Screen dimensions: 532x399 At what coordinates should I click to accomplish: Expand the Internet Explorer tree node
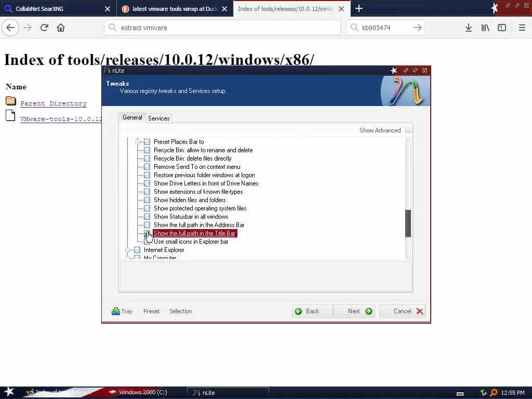(x=128, y=250)
